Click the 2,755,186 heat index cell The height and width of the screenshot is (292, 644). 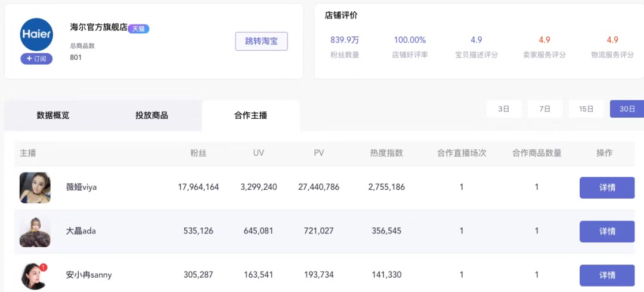[x=386, y=187]
